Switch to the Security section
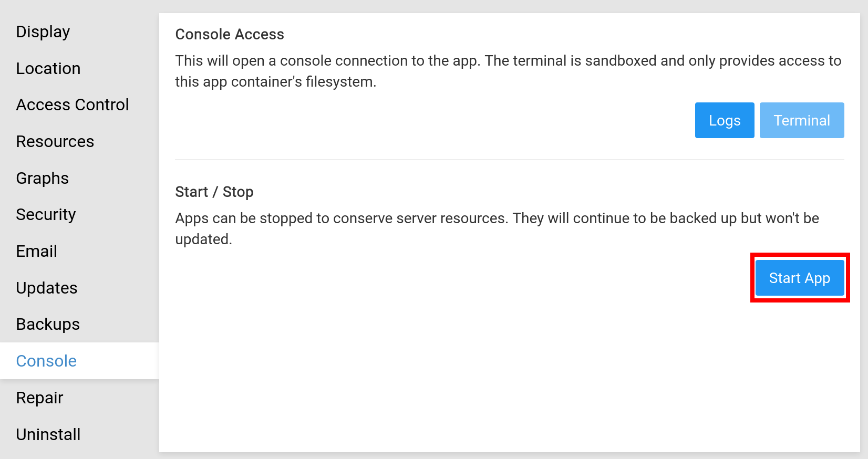The height and width of the screenshot is (459, 868). (x=46, y=215)
